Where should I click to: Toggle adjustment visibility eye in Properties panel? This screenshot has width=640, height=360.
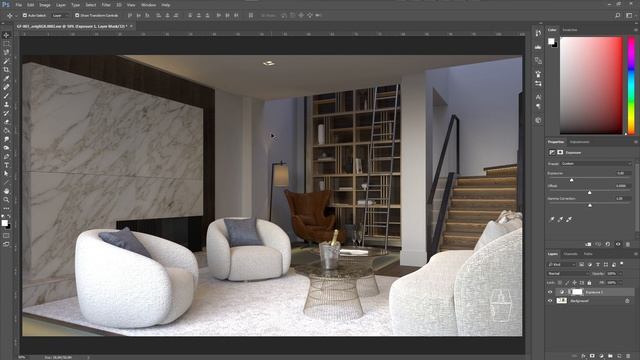(x=618, y=244)
